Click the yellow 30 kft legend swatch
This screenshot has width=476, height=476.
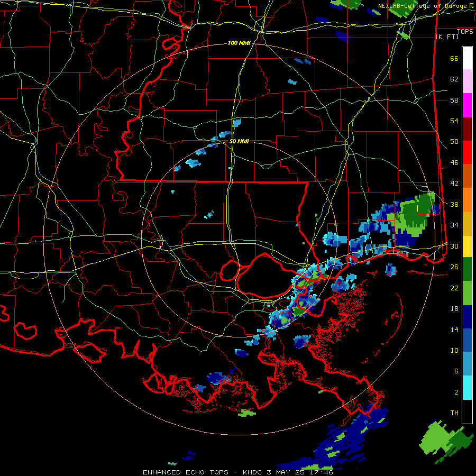pyautogui.click(x=467, y=246)
